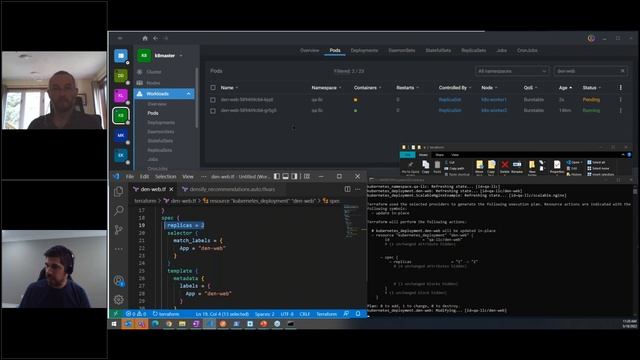The image size is (640, 360).
Task: Open VS Code Search view
Action: point(119,210)
